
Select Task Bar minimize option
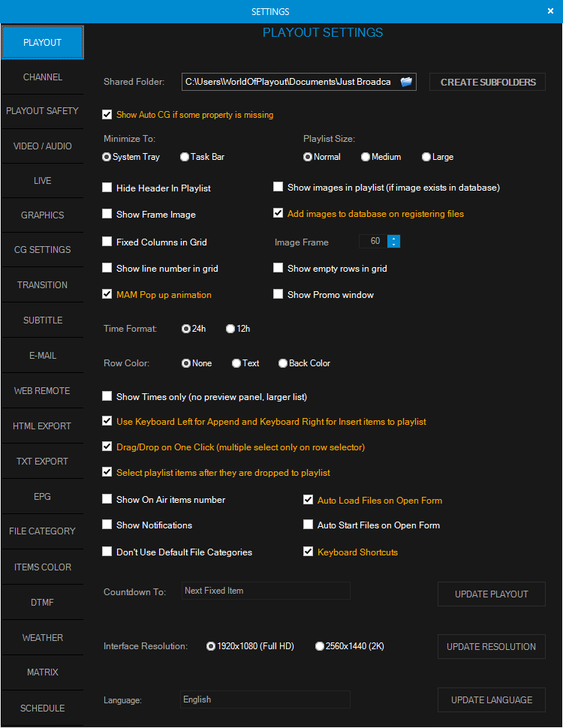185,157
